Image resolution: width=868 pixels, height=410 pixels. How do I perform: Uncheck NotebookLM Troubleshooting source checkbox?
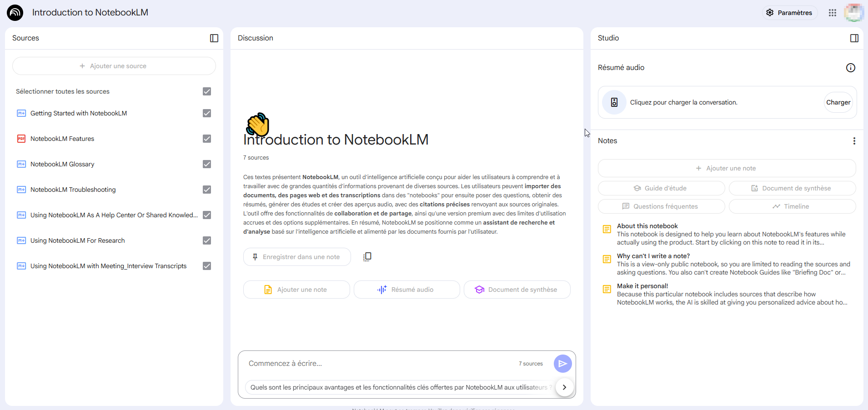[207, 190]
